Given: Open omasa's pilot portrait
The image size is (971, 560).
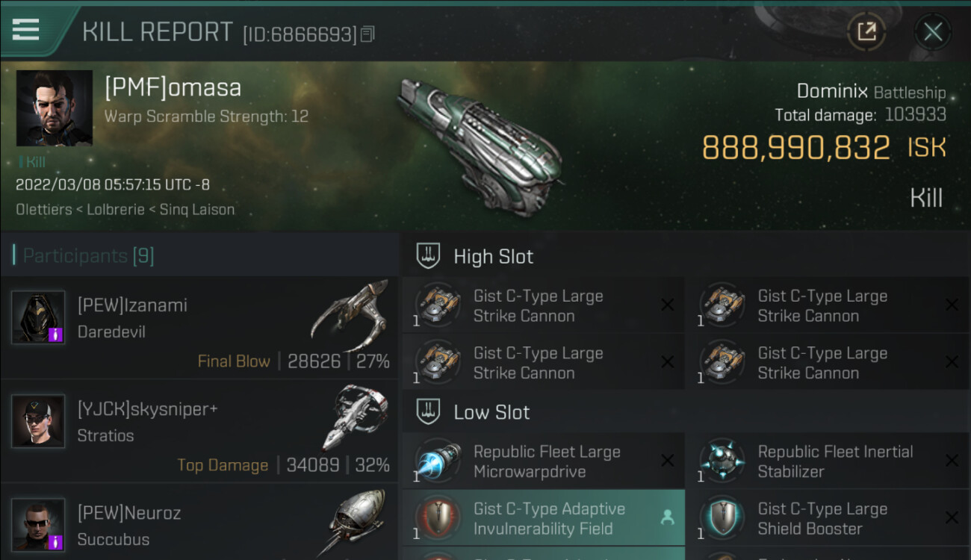Looking at the screenshot, I should click(x=55, y=108).
